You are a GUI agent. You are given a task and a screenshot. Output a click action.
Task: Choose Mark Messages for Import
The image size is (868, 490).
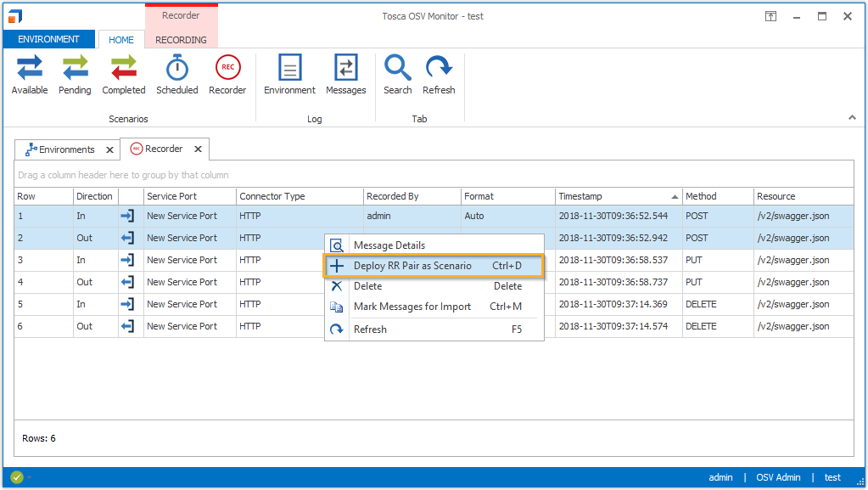pos(412,307)
